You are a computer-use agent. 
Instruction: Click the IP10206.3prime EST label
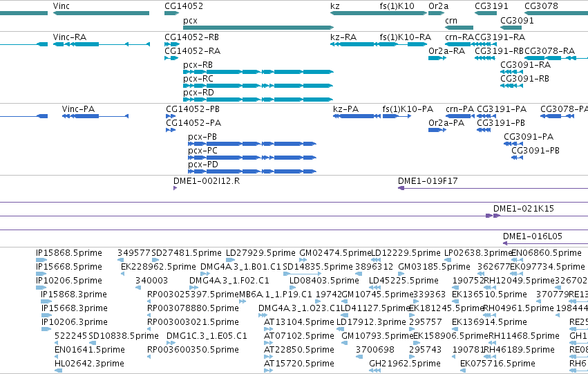(x=74, y=322)
